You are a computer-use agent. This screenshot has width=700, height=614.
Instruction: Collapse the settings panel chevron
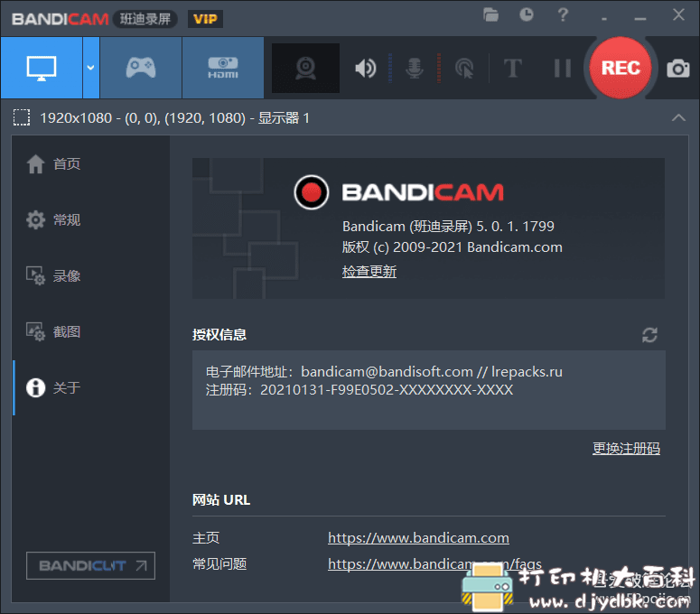click(678, 117)
